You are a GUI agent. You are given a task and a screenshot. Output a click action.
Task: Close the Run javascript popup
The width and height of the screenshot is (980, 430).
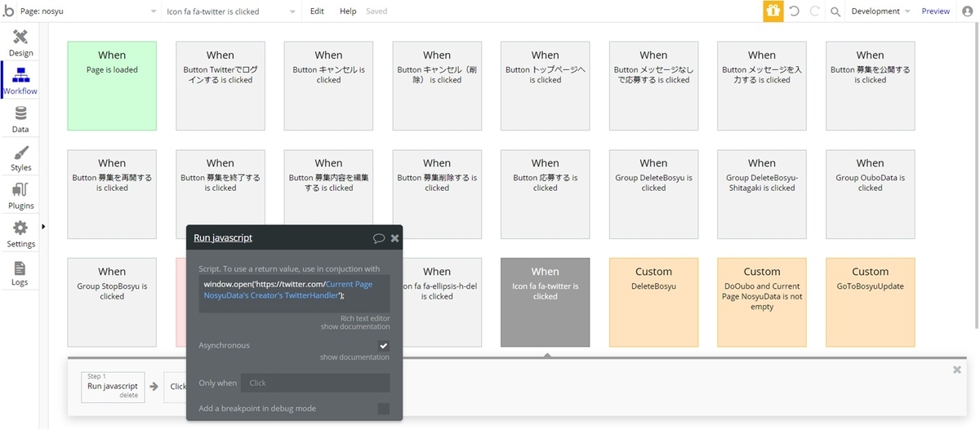[394, 238]
